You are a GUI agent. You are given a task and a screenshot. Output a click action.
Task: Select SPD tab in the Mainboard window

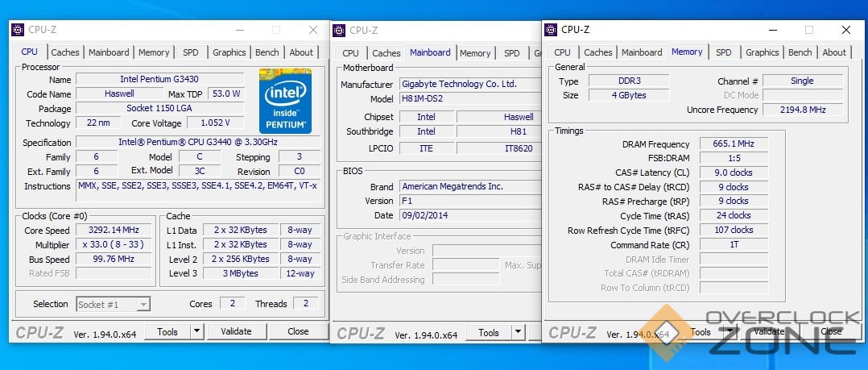(x=512, y=53)
